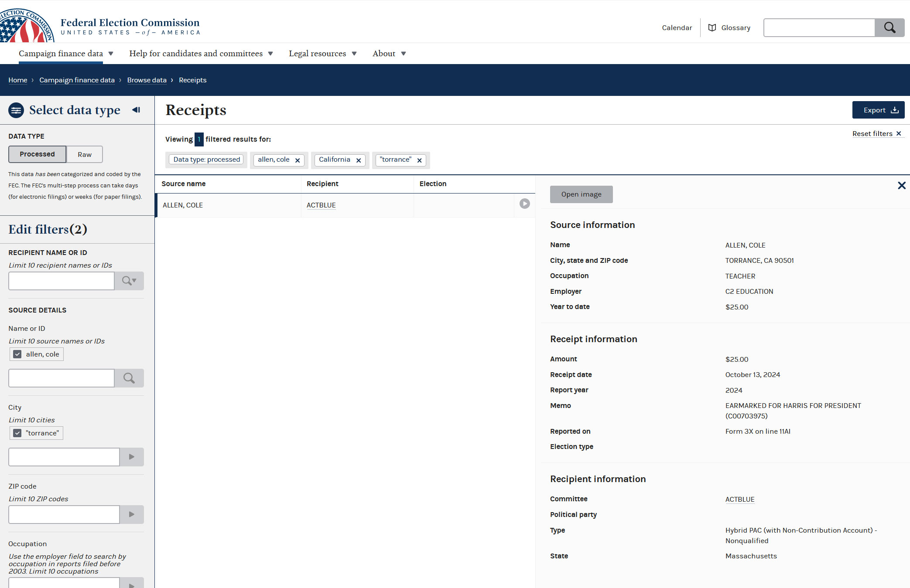Remove the California filter tag
The image size is (910, 588).
tap(359, 160)
